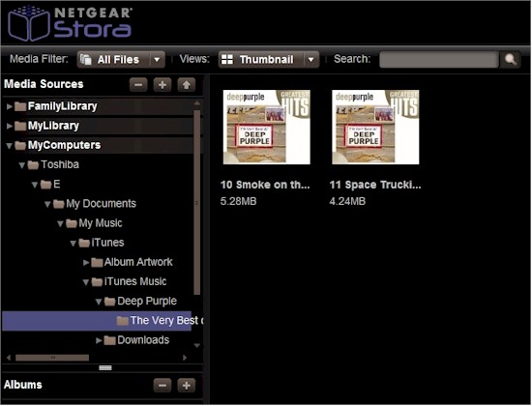Viewport: 532px width, 406px height.
Task: Expand the FamilyLibrary tree arrow
Action: tap(10, 106)
